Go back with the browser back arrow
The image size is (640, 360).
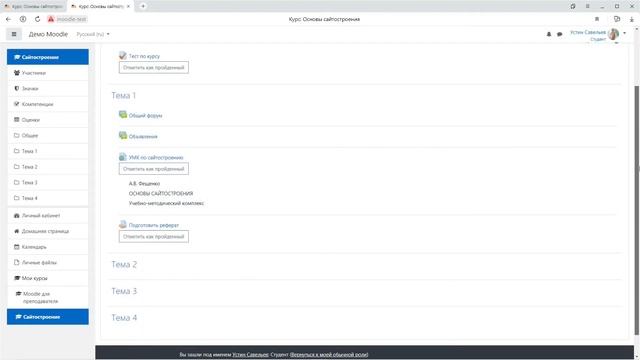pyautogui.click(x=9, y=19)
